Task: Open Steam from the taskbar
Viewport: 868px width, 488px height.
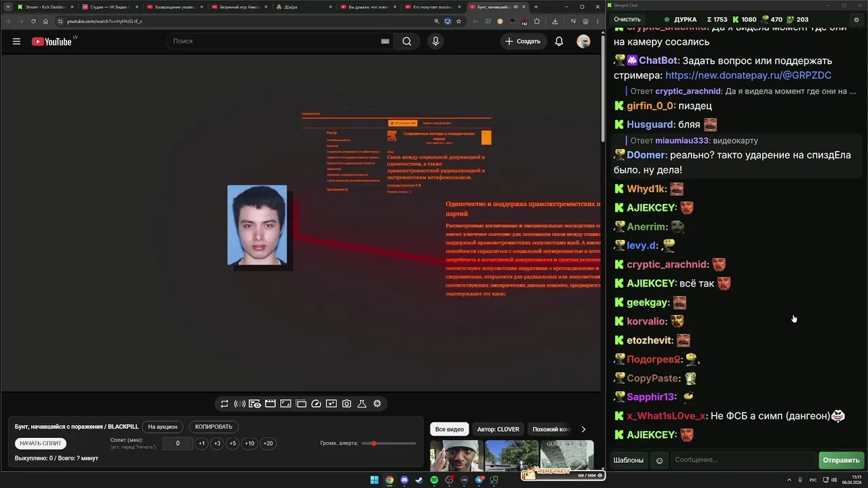Action: pos(419,481)
